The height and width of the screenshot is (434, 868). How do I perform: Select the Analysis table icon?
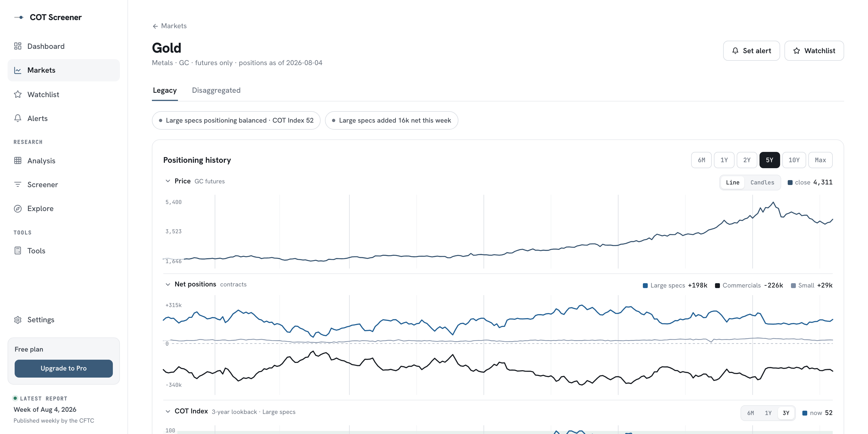click(x=18, y=160)
